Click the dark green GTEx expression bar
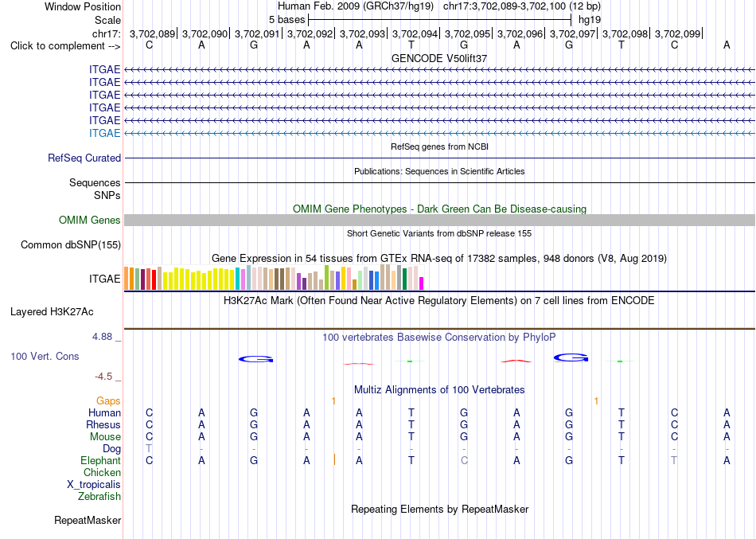 [404, 279]
